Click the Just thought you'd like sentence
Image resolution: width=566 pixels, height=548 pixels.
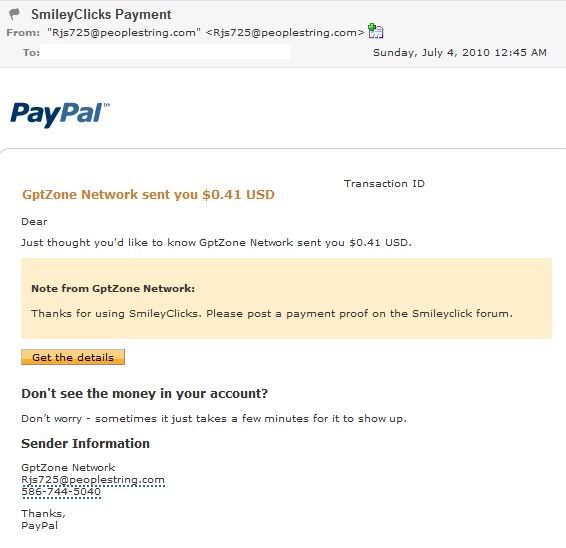tap(216, 242)
